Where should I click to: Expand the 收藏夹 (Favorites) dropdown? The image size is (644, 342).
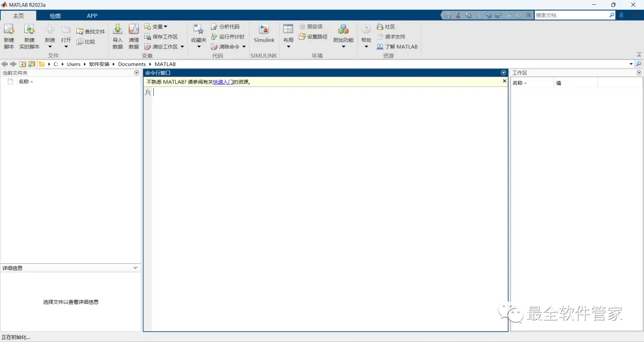[x=199, y=46]
